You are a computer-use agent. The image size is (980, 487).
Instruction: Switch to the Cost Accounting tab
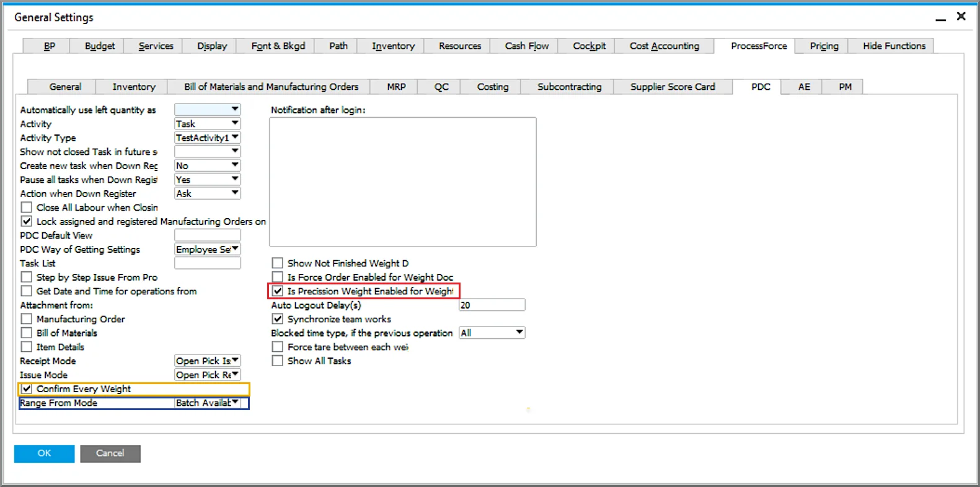[x=664, y=46]
